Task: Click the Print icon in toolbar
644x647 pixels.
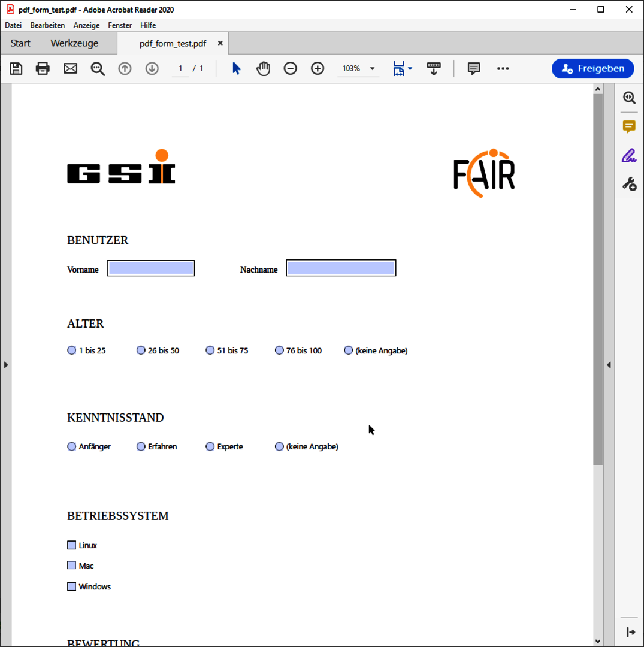Action: tap(43, 68)
